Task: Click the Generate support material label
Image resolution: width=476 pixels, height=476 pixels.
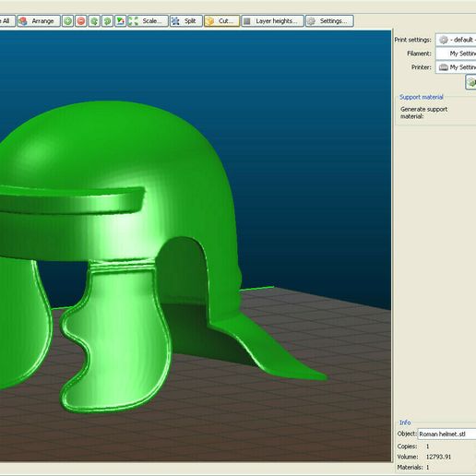Action: [x=423, y=113]
